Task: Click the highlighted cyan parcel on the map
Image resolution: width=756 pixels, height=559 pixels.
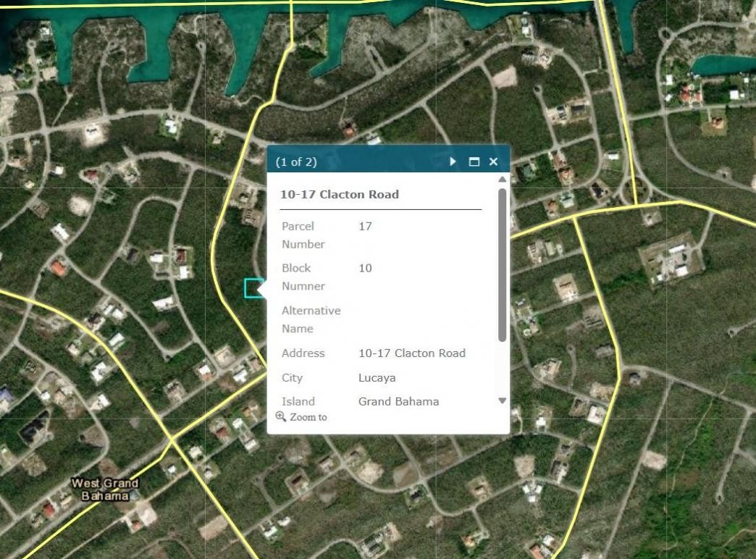Action: click(252, 289)
